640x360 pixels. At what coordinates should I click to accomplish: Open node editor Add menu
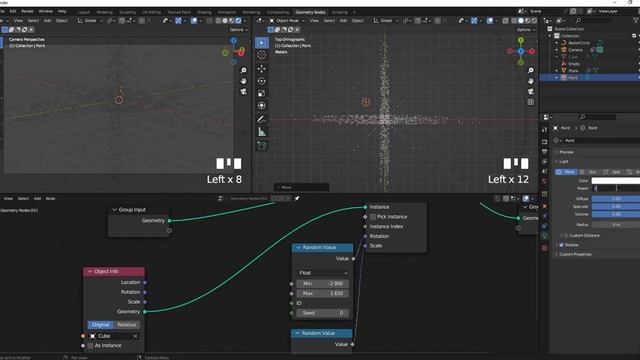pos(37,198)
